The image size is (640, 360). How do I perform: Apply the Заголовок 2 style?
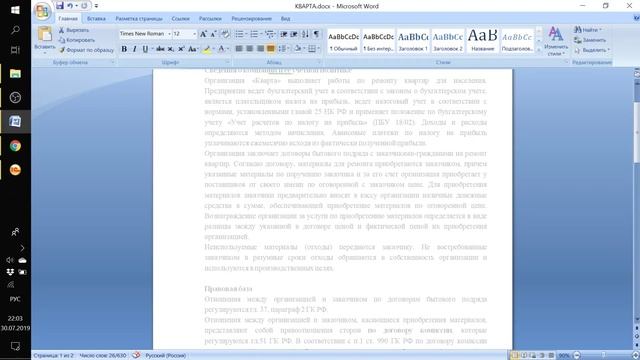click(448, 40)
